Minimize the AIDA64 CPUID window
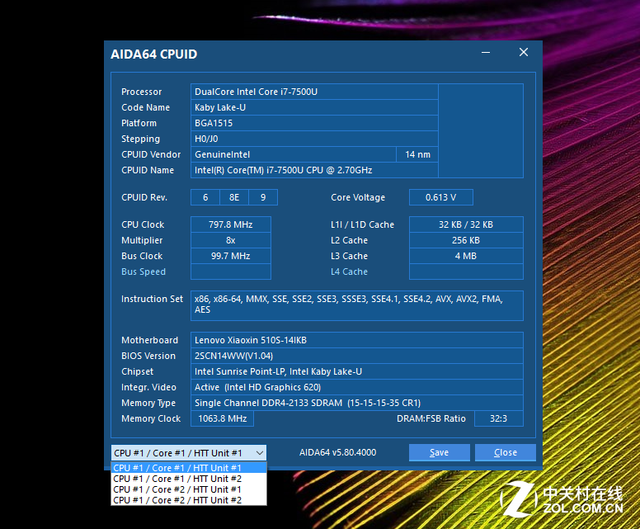The image size is (640, 529). tap(486, 53)
